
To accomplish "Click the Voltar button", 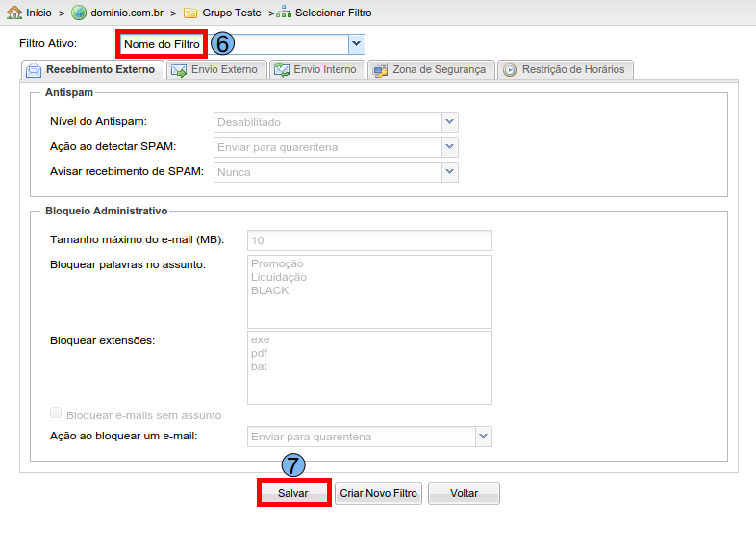I will 464,493.
